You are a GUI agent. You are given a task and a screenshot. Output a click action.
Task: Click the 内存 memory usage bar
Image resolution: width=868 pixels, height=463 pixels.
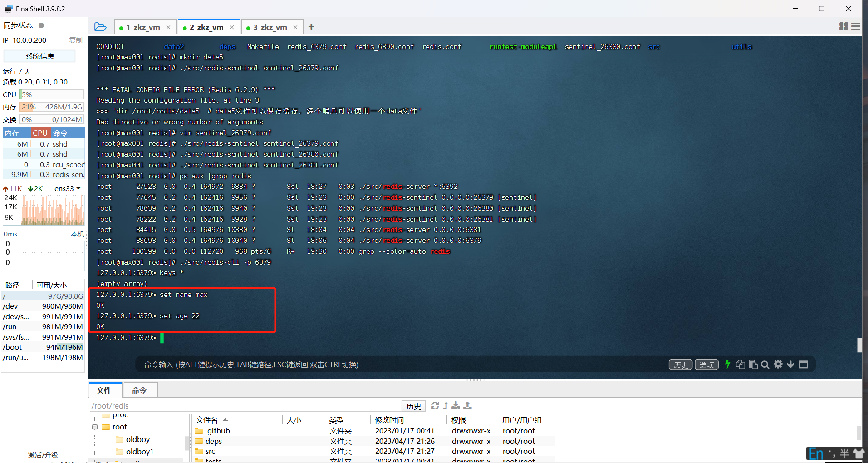point(51,107)
